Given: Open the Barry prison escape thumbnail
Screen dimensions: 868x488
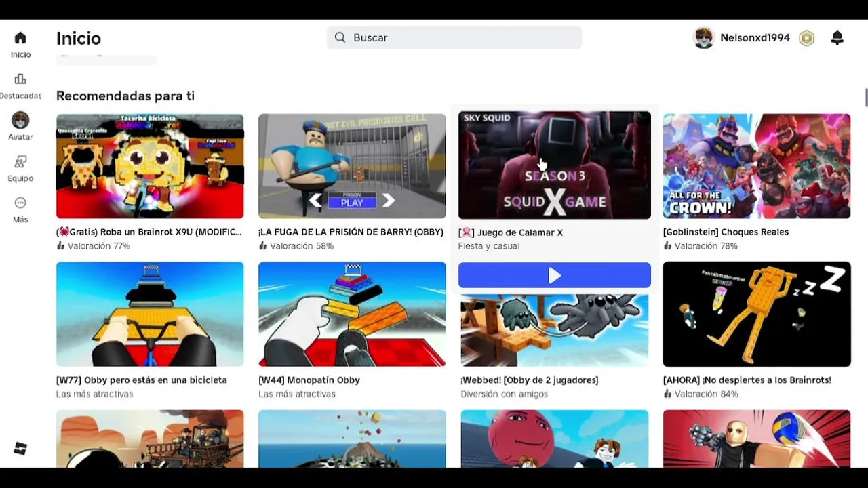Looking at the screenshot, I should click(352, 166).
